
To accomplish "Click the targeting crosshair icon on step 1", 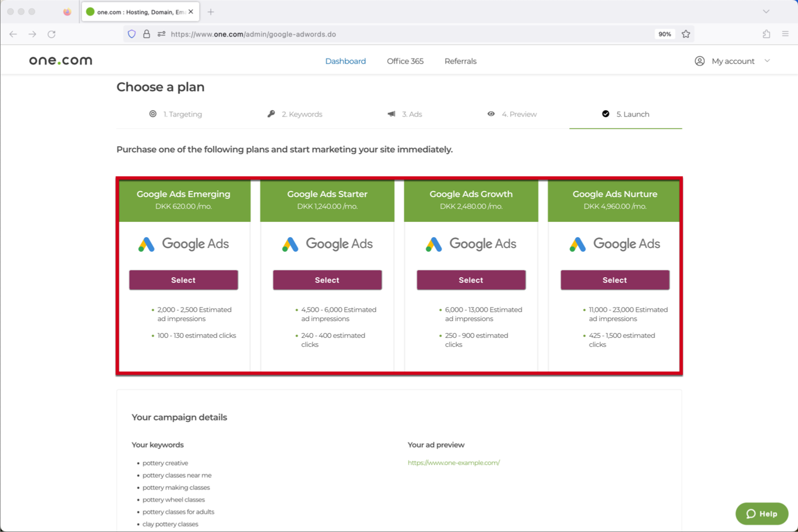I will [x=153, y=113].
